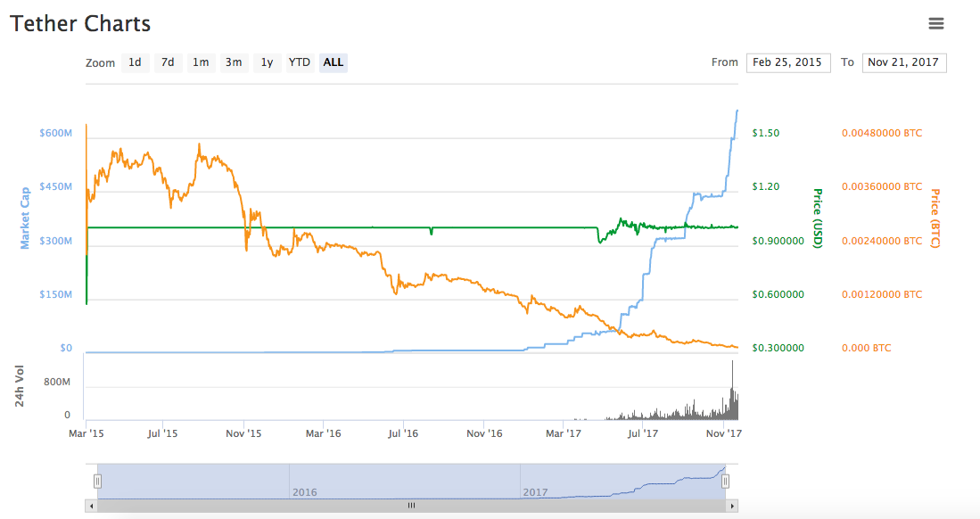Click the Market Cap axis title
Image resolution: width=980 pixels, height=519 pixels.
[x=25, y=218]
